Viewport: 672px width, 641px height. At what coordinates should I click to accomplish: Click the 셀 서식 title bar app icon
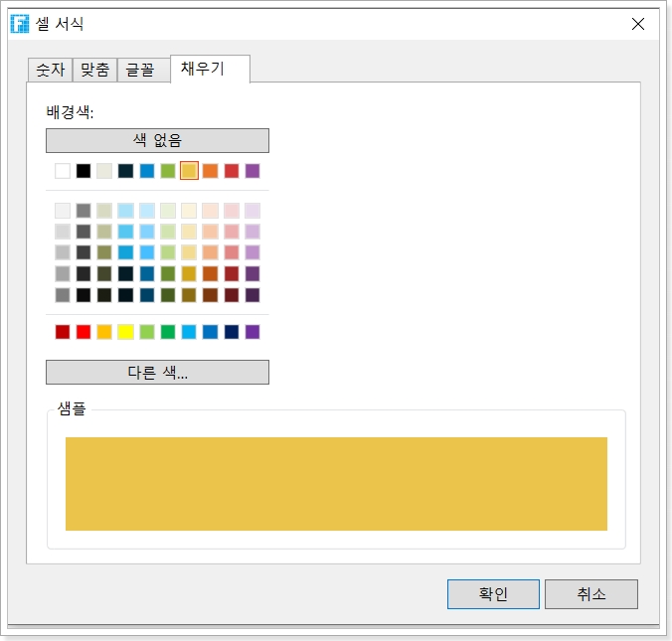coord(20,24)
